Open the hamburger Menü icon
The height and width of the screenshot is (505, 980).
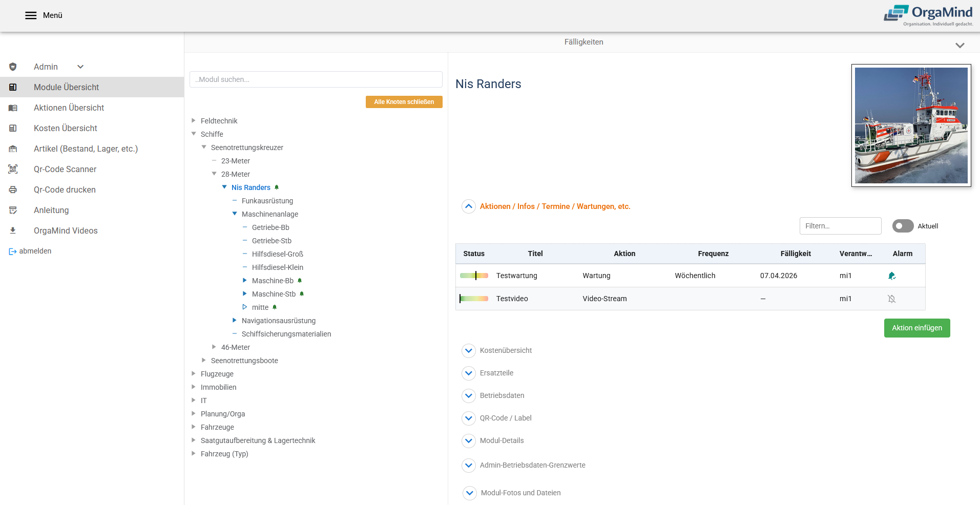tap(31, 15)
